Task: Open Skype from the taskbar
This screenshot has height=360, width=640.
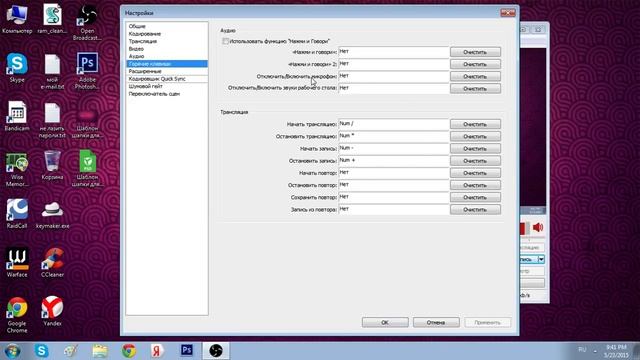Action: 41,351
